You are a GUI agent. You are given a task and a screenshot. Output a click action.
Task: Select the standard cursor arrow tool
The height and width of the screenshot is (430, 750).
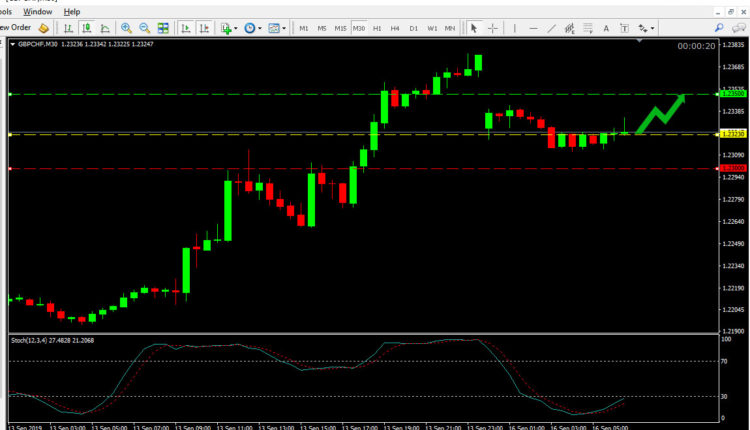[x=474, y=28]
